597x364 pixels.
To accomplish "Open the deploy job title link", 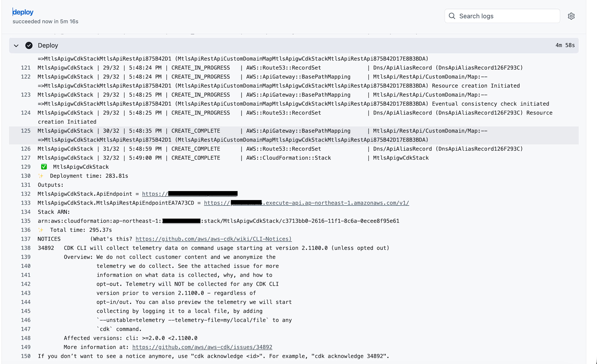I will click(x=23, y=12).
